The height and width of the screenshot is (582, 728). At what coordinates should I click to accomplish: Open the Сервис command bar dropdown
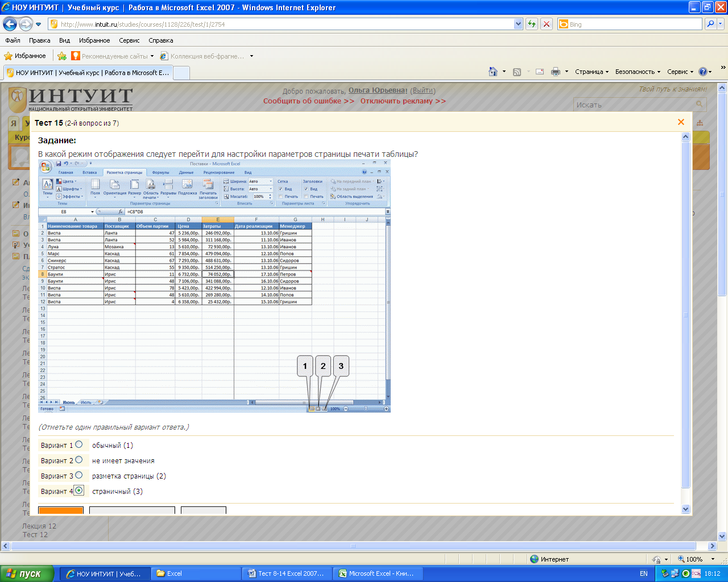tap(680, 72)
